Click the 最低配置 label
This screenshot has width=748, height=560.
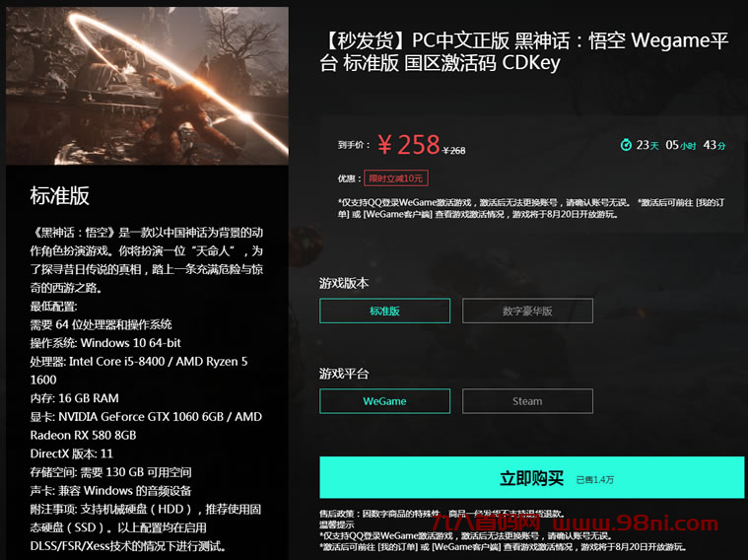(x=53, y=306)
